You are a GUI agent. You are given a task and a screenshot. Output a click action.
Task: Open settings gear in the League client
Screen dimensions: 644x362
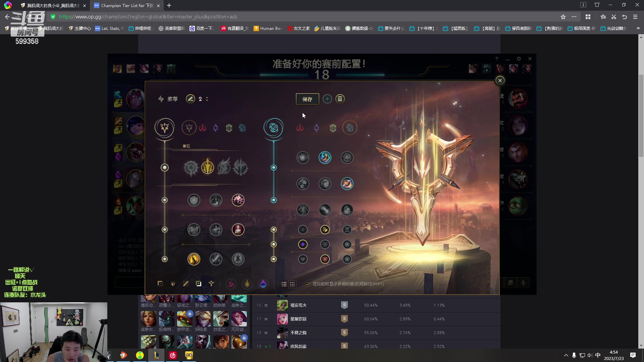519,59
